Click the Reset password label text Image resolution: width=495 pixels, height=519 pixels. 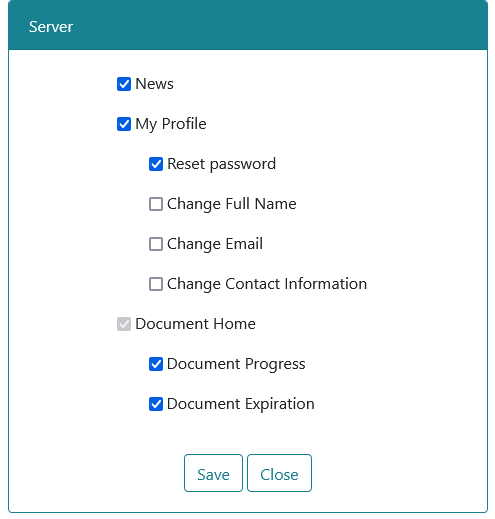click(x=221, y=164)
